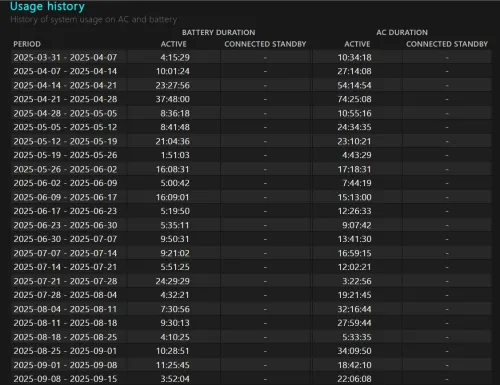Select battery active value 21:04:36
Viewport: 500px width, 385px height.
173,141
